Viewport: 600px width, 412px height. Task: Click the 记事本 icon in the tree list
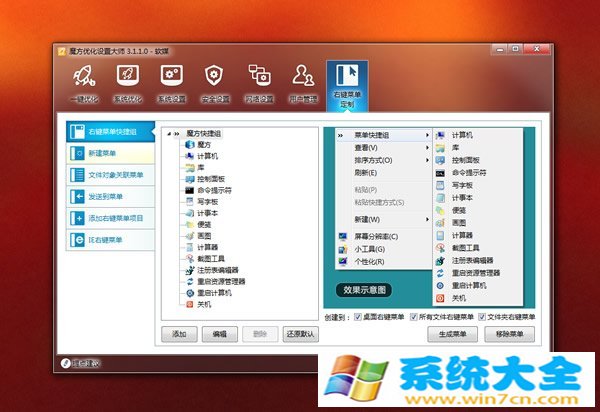pos(190,213)
